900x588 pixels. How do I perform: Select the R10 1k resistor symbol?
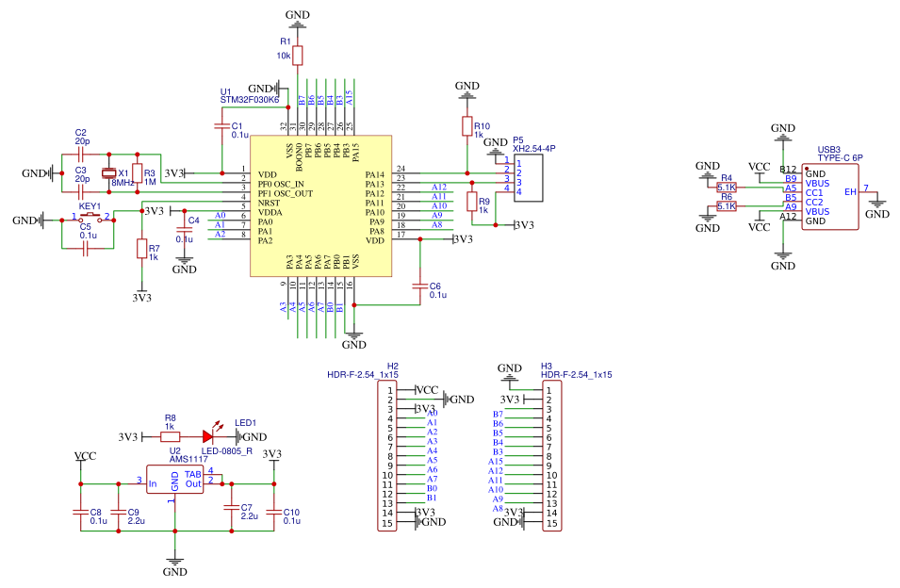pos(466,127)
